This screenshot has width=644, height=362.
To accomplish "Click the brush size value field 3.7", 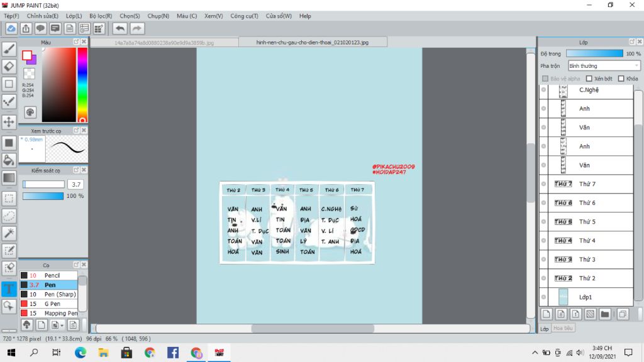I will (x=76, y=184).
